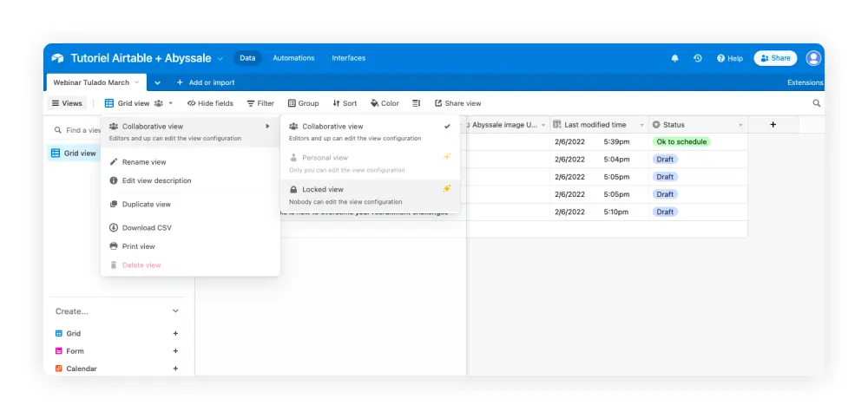Open Last modified time column dropdown
The image size is (868, 418).
642,125
